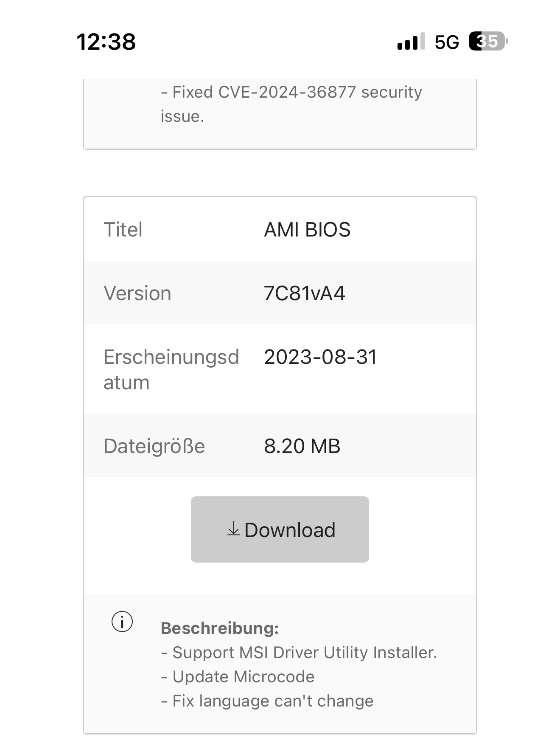The image size is (560, 746).
Task: Click the Update Microcode description line
Action: [238, 677]
